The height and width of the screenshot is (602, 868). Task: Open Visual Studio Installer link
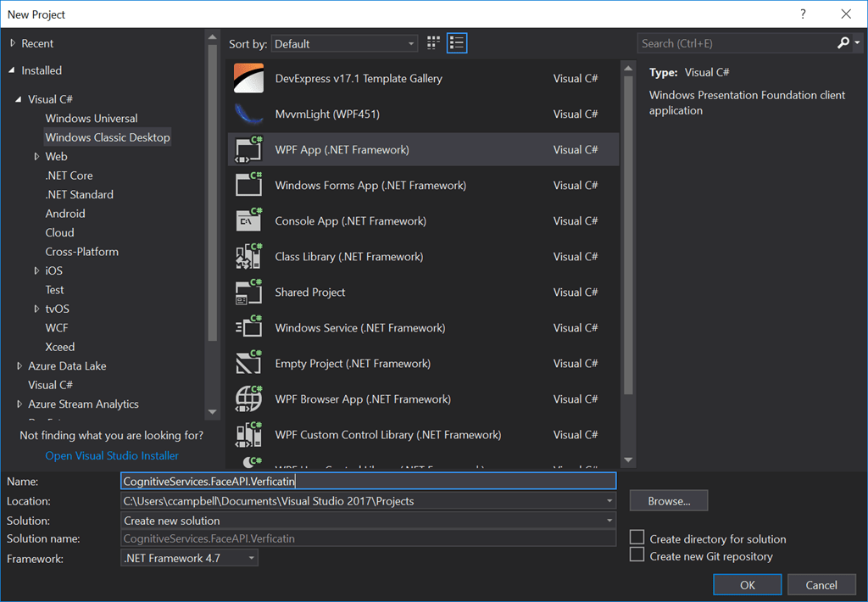[112, 455]
